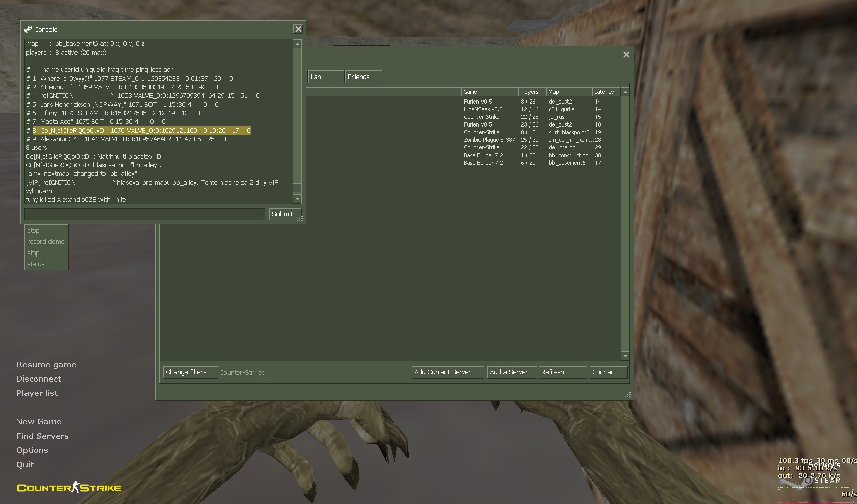This screenshot has width=857, height=504.
Task: Sort servers by Players column
Action: click(x=532, y=92)
